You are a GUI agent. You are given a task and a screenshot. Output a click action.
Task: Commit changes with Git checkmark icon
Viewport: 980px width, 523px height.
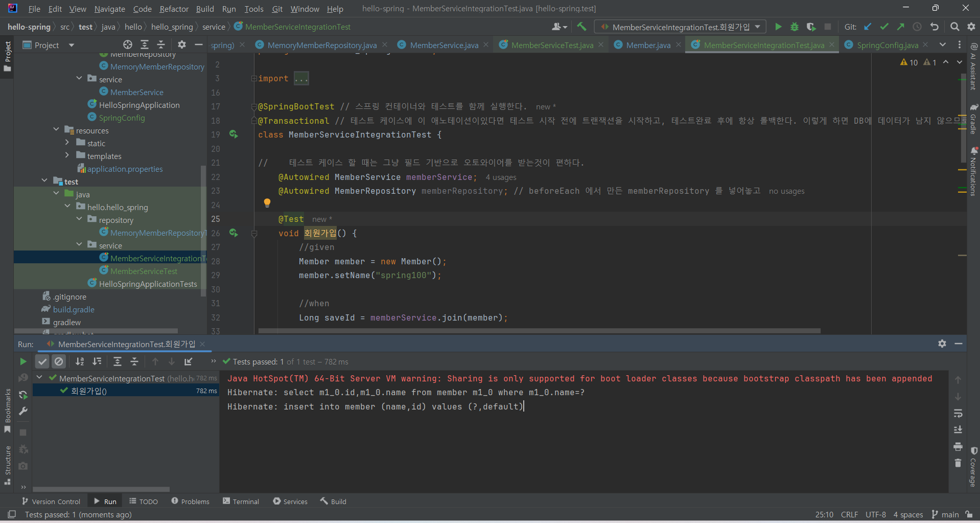pyautogui.click(x=884, y=27)
